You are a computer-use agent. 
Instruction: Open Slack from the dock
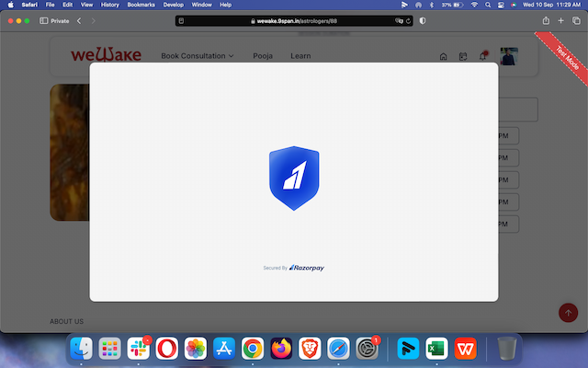pos(139,349)
